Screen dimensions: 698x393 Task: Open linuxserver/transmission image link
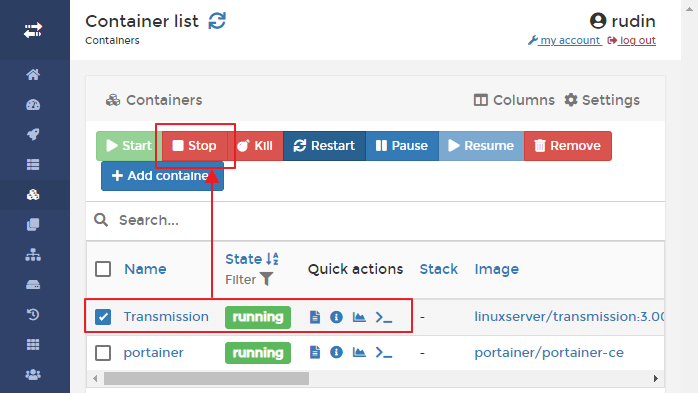(569, 316)
